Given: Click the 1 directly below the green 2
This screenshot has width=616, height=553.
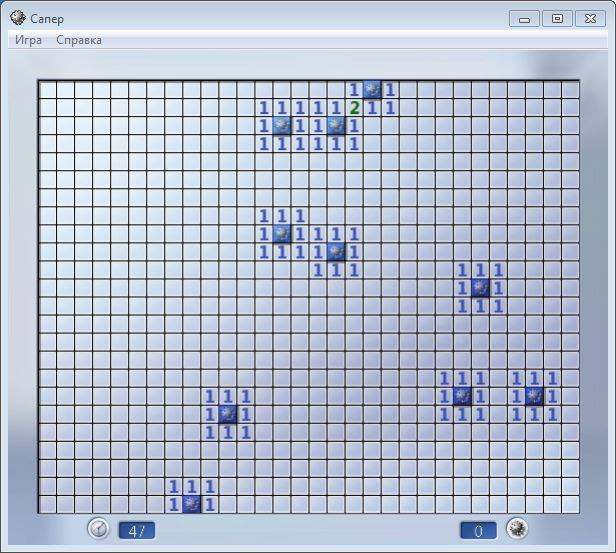Looking at the screenshot, I should (x=354, y=126).
